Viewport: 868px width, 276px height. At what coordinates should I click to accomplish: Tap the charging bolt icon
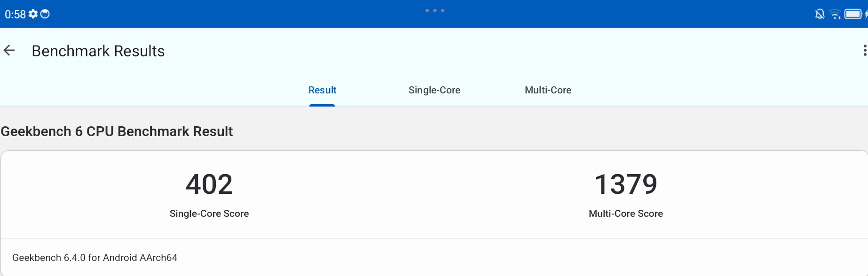pos(866,14)
